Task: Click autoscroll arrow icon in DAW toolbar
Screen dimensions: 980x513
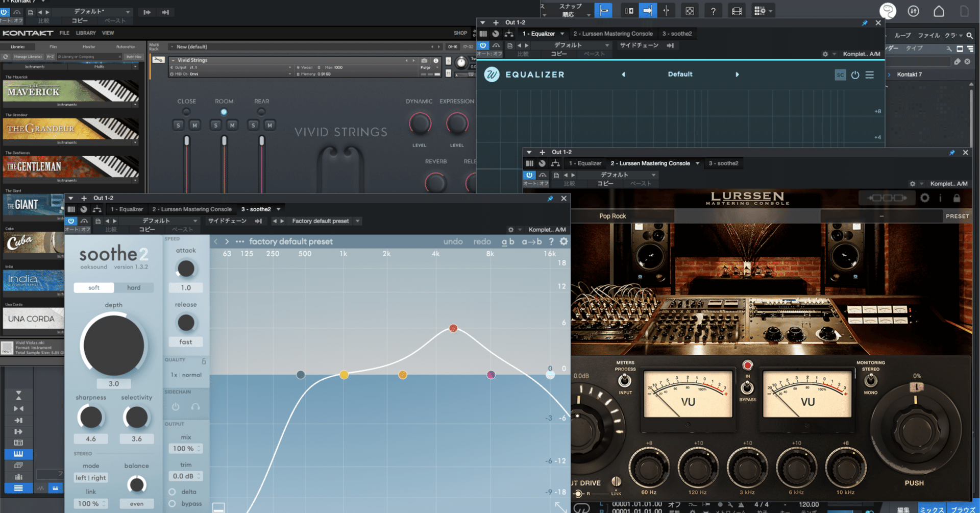Action: pos(647,11)
